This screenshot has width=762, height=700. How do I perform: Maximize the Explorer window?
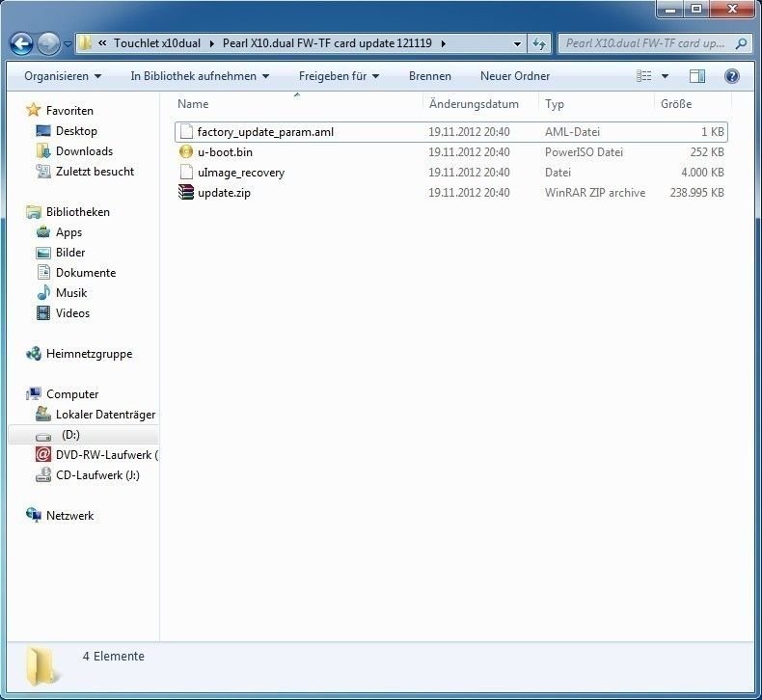tap(695, 9)
